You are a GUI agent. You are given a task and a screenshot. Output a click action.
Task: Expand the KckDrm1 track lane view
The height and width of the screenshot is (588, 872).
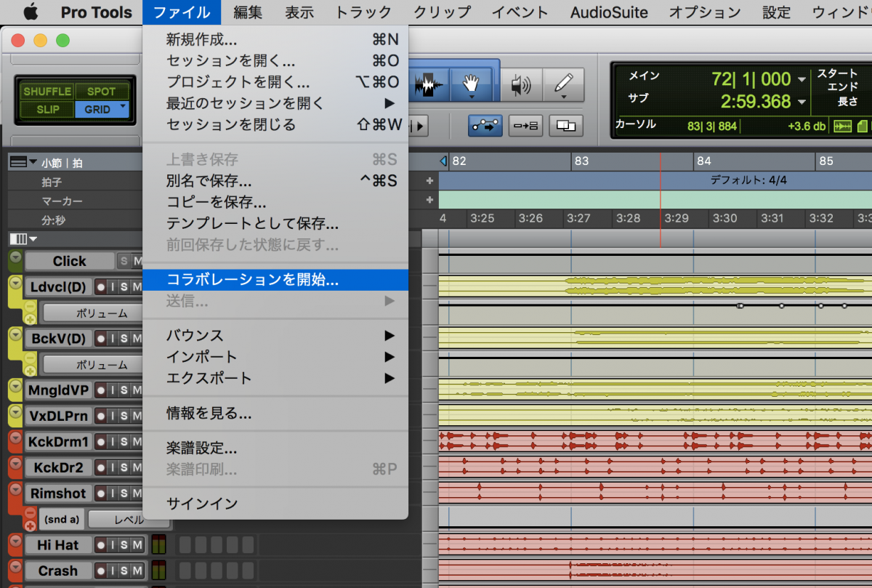pyautogui.click(x=15, y=438)
